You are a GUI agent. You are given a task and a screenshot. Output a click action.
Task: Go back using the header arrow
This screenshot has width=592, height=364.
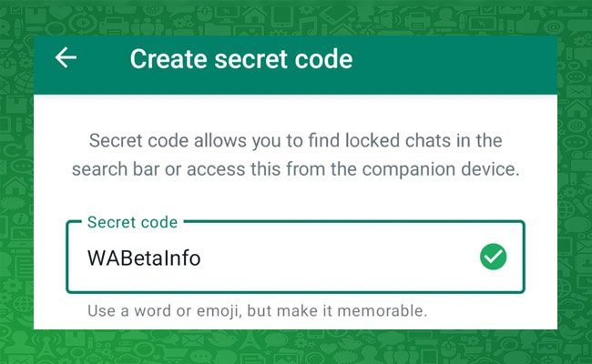point(66,57)
